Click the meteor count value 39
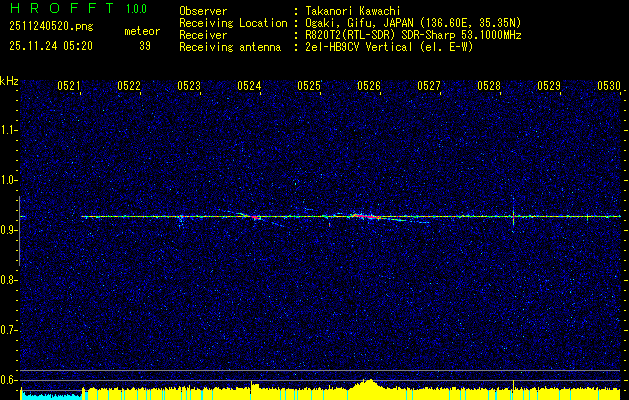This screenshot has width=629, height=400. (145, 46)
